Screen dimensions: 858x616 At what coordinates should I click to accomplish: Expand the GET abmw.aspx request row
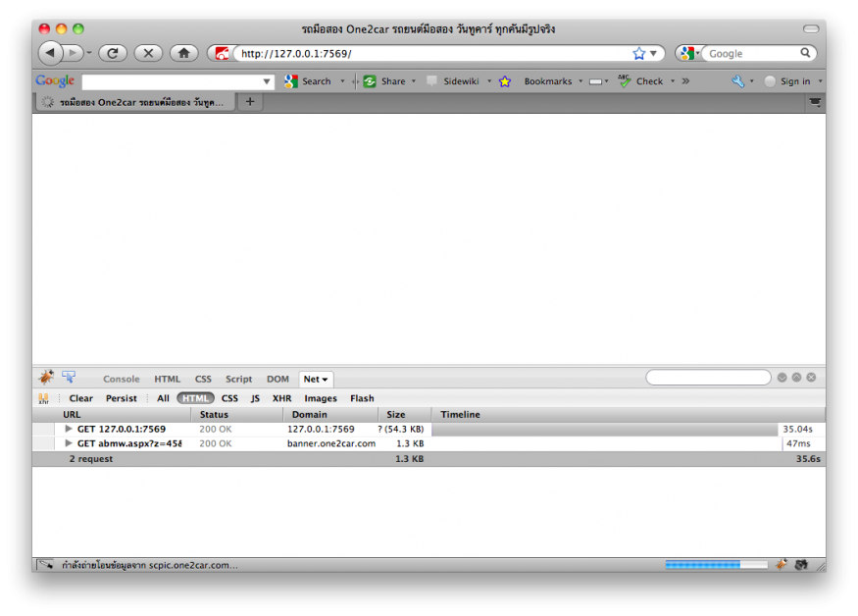click(69, 443)
